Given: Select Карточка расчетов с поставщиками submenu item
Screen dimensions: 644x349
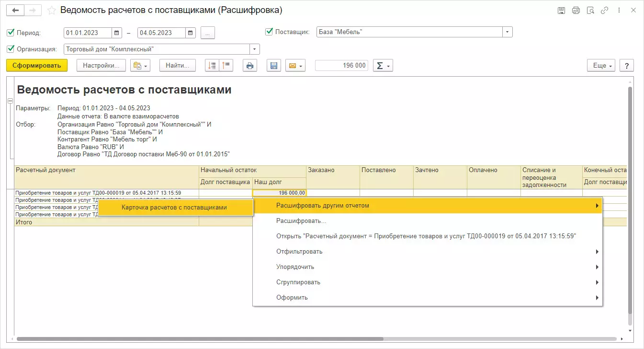Looking at the screenshot, I should coord(174,208).
